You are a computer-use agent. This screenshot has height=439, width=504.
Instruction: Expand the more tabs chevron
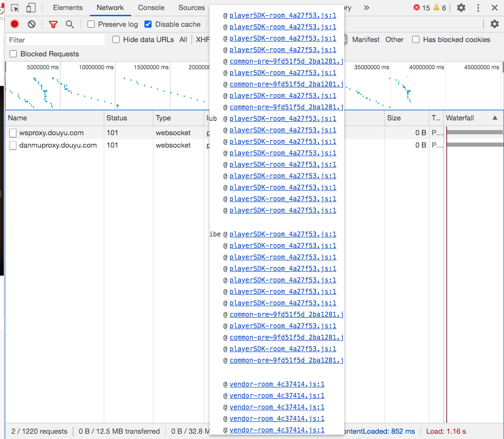click(x=366, y=8)
